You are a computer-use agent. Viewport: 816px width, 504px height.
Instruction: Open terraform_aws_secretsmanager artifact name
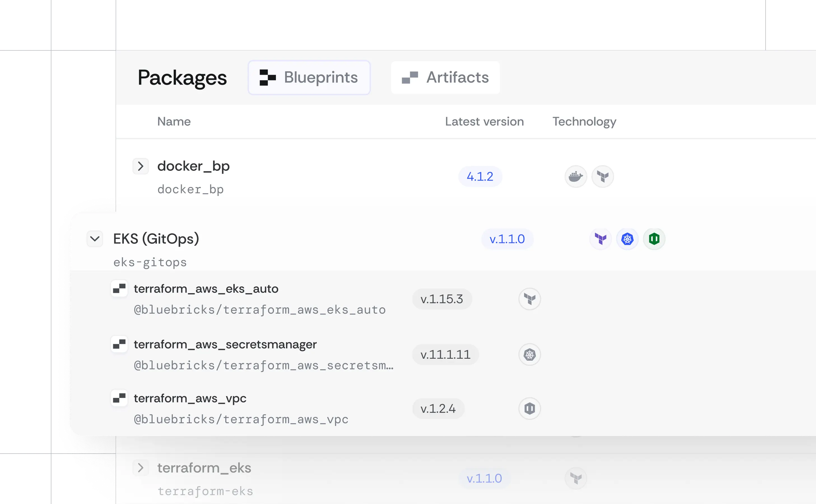pos(225,344)
